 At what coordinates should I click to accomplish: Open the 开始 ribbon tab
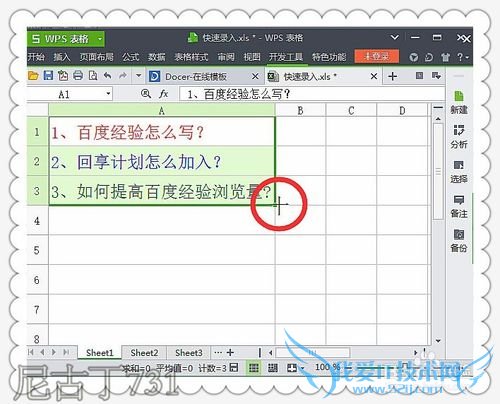click(x=36, y=57)
